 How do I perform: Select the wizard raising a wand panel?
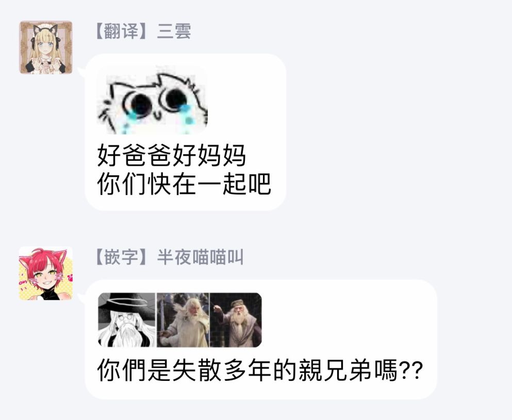236,320
